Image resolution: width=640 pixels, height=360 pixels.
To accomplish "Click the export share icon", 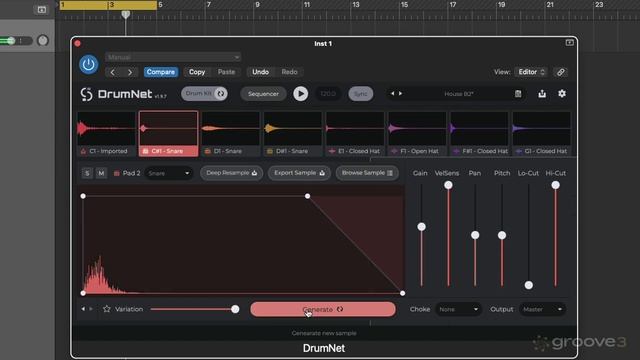I will 542,93.
